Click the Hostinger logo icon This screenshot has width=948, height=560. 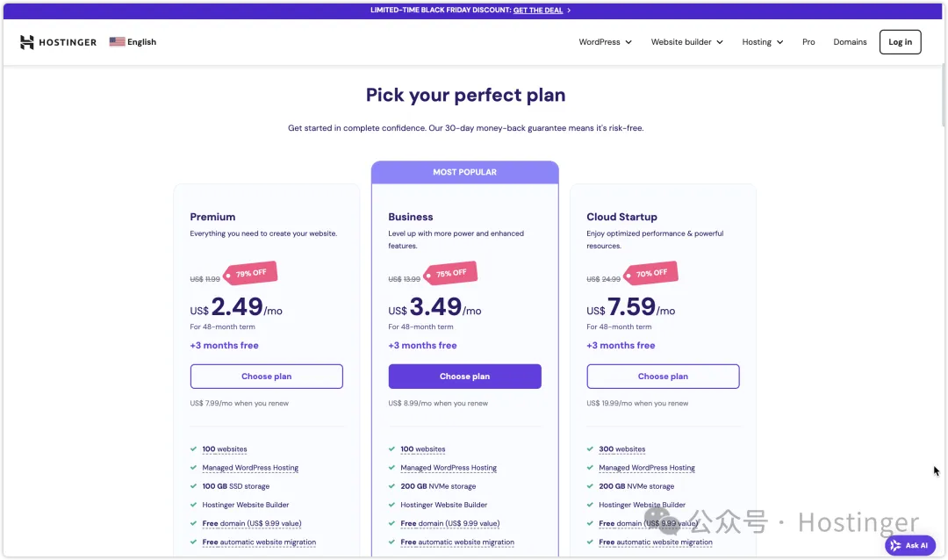27,42
